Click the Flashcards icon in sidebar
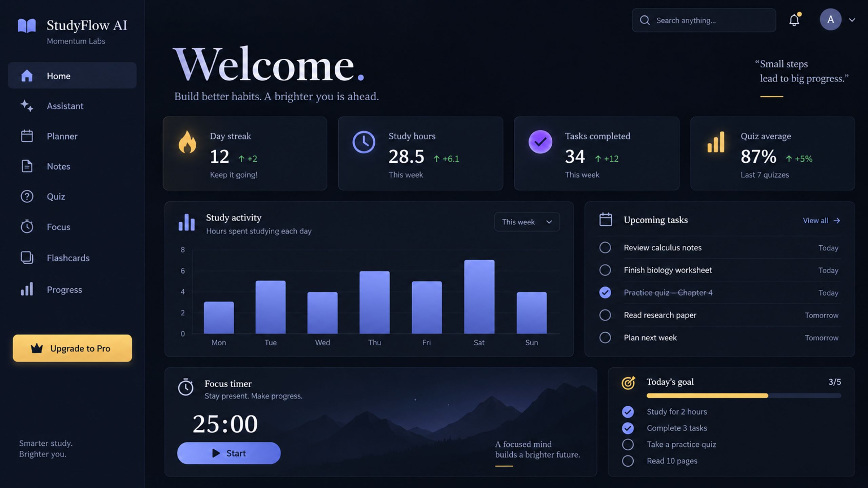This screenshot has height=488, width=868. [27, 258]
